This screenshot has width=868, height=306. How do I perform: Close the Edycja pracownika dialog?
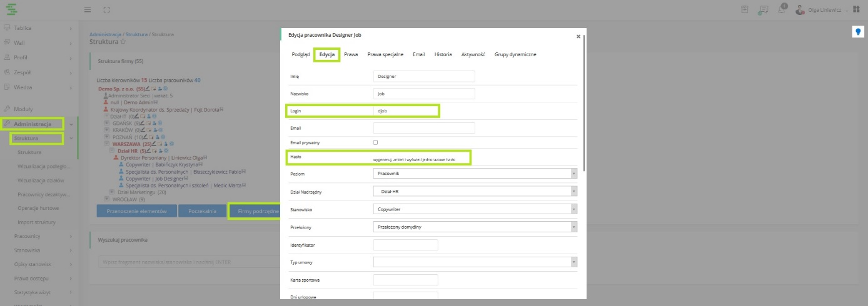[x=578, y=37]
